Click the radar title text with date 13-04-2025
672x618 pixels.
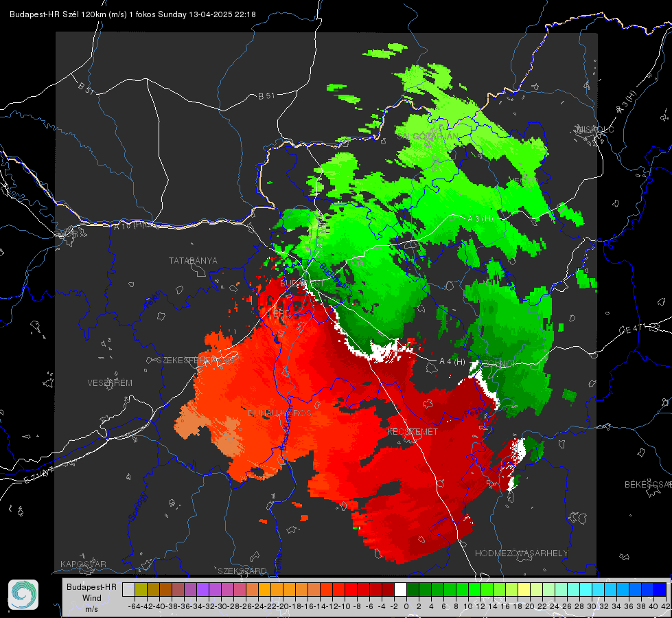point(132,14)
